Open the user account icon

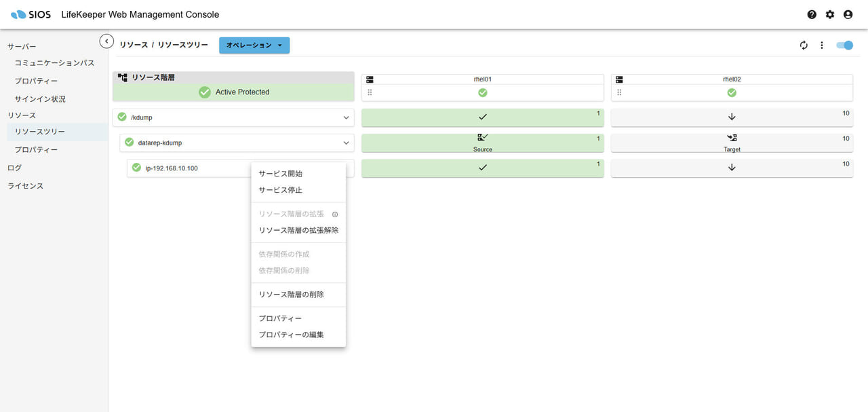(848, 14)
